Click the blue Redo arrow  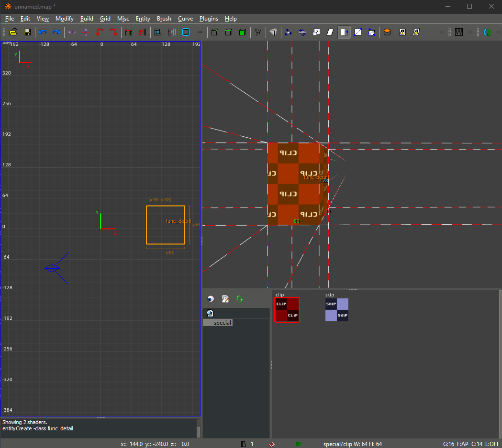(56, 32)
